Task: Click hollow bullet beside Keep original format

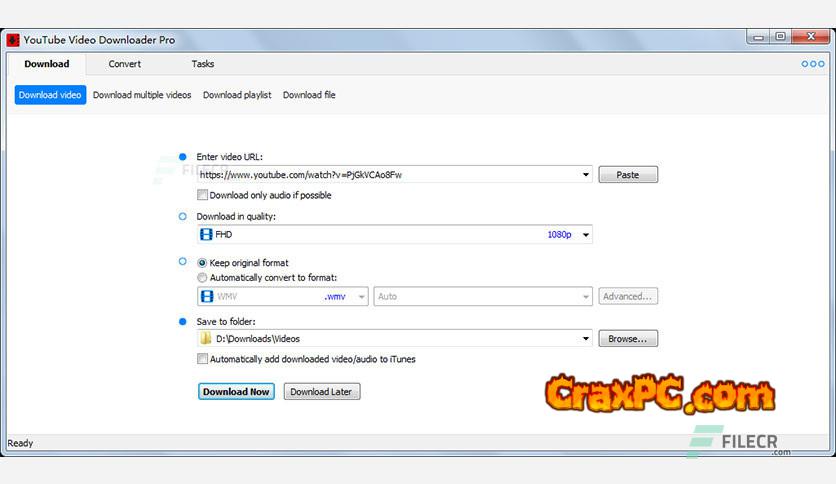Action: 183,262
